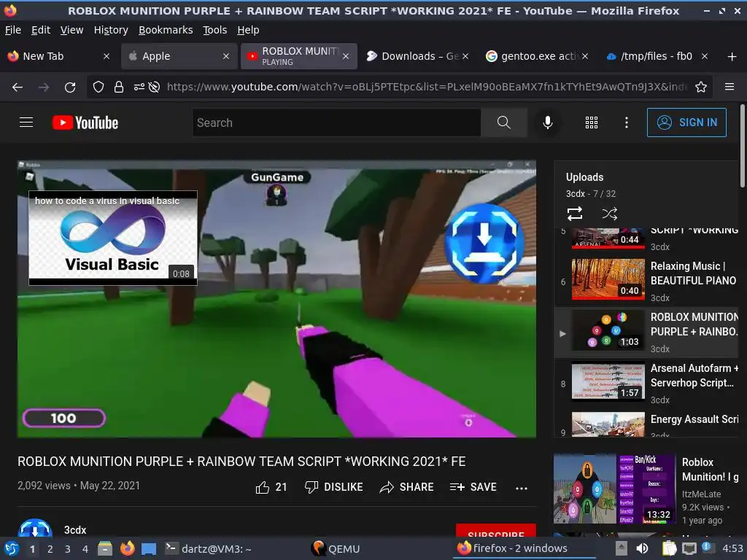Open the Visual Basic virus video card

pyautogui.click(x=113, y=238)
